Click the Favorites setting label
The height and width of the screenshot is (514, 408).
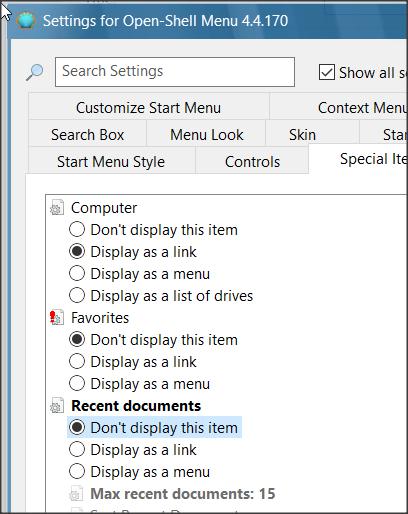tap(100, 318)
